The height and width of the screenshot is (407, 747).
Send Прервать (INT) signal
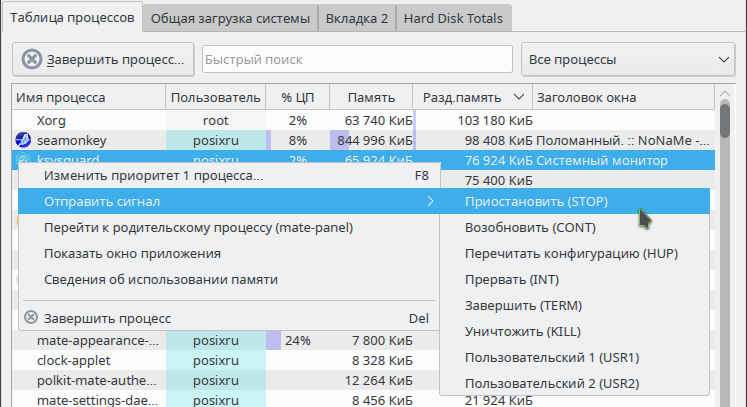tap(575, 279)
